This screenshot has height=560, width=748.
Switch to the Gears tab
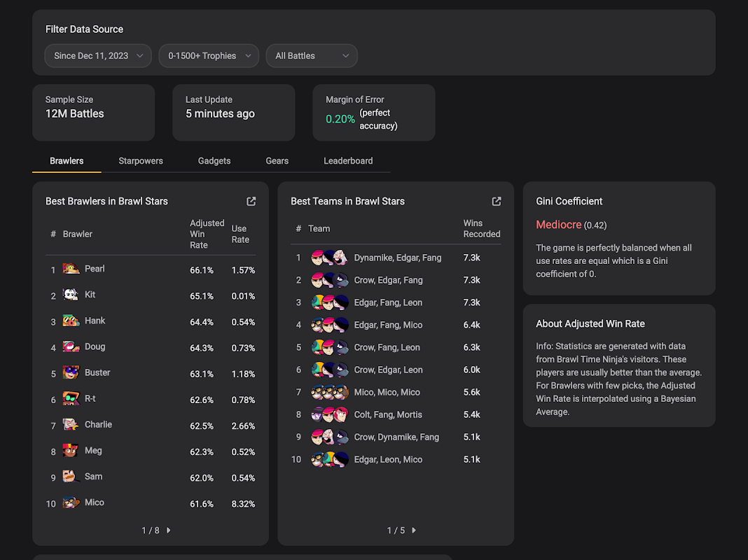point(277,161)
